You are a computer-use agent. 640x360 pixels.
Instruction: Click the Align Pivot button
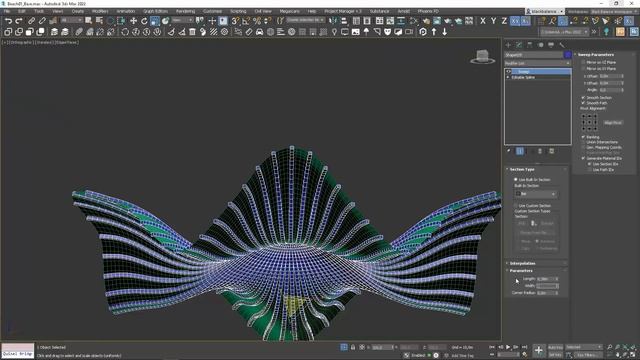click(x=613, y=122)
